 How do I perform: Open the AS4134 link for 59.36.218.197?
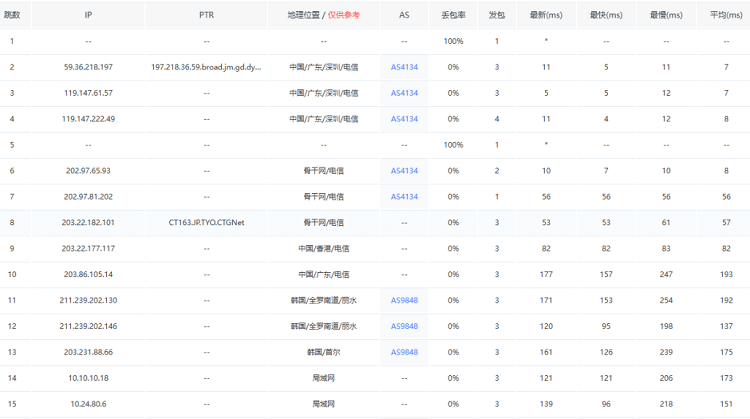tap(404, 67)
